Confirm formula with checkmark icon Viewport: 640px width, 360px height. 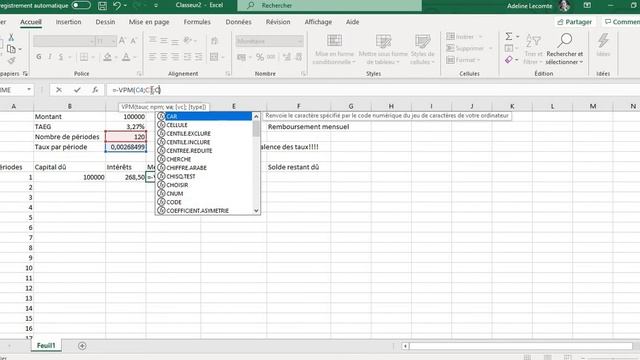coord(77,90)
